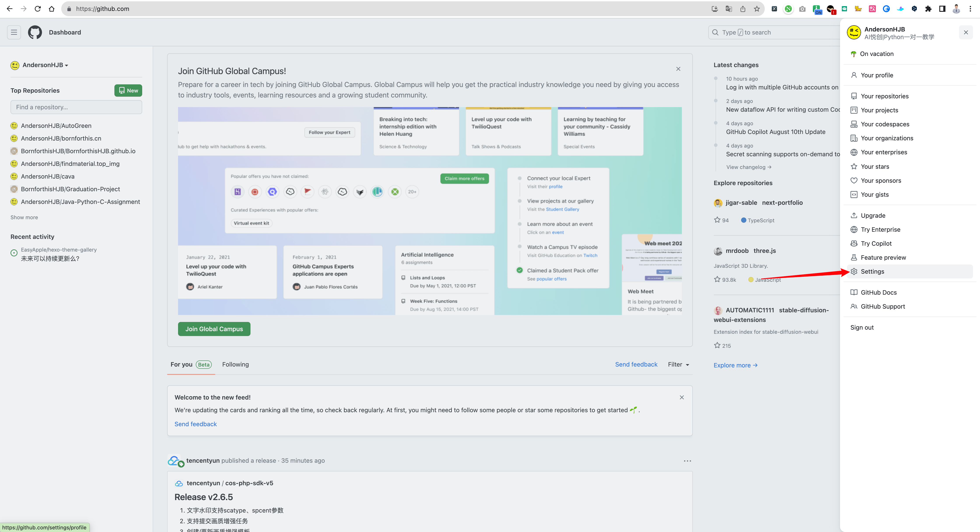Open Your sponsors
Screen dimensions: 980x532
910,181
